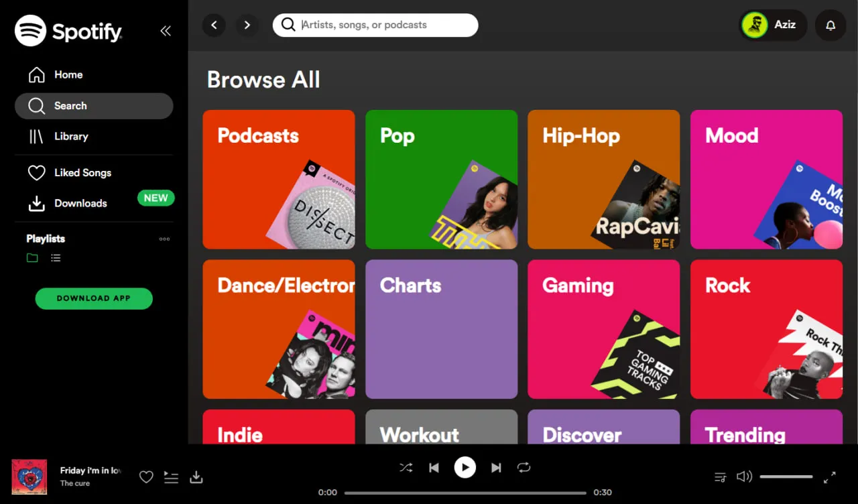
Task: Open the Playlists three-dot menu
Action: (164, 239)
